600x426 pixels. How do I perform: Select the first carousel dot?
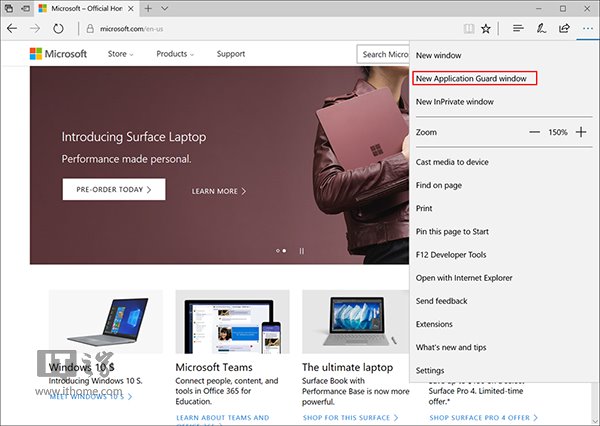(278, 251)
